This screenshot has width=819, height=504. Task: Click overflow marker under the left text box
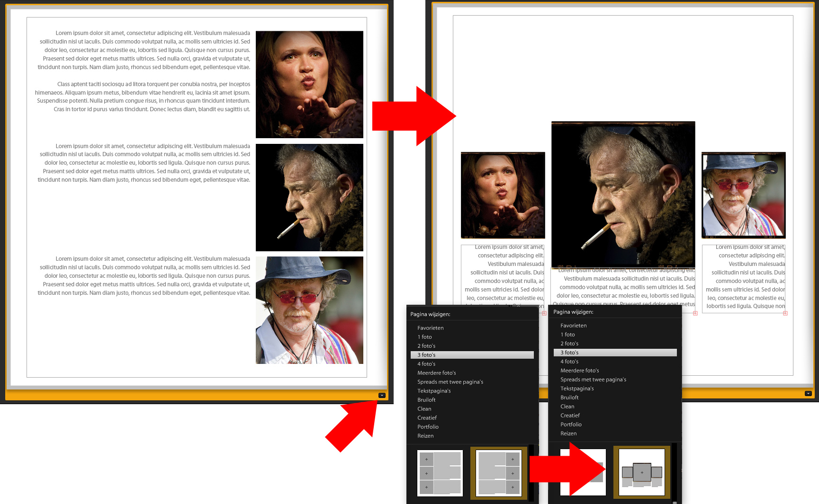(x=544, y=313)
